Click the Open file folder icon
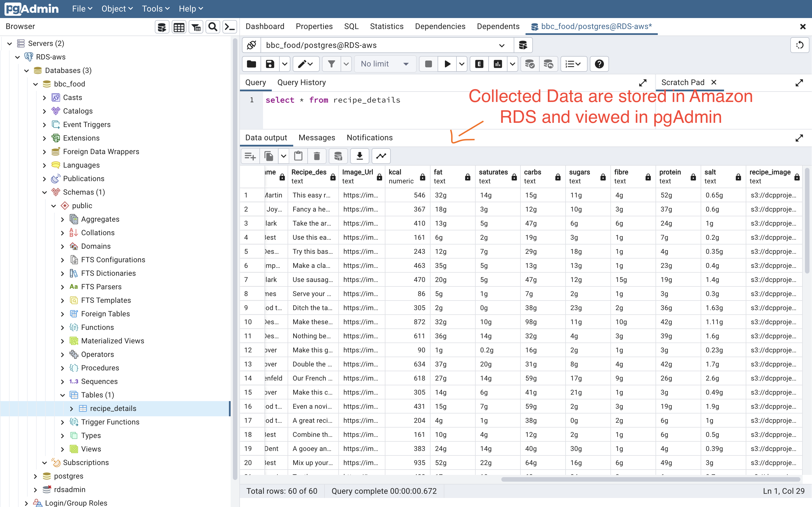The image size is (812, 507). (x=251, y=64)
